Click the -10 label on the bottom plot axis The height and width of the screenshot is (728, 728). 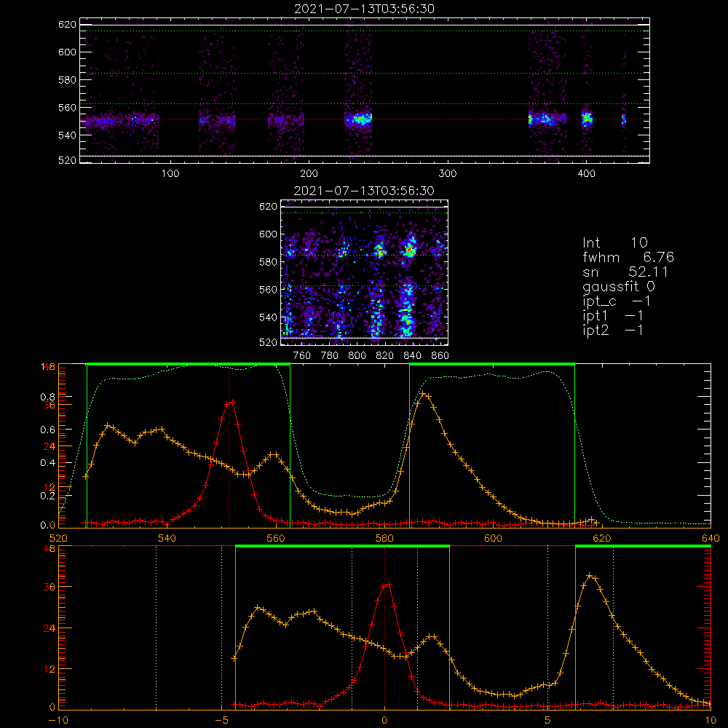point(58,721)
